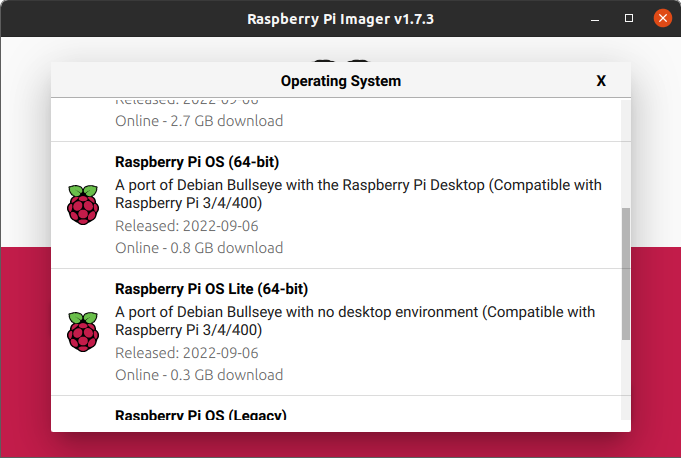This screenshot has height=458, width=681.
Task: Close the Operating System dialog with X
Action: click(x=601, y=81)
